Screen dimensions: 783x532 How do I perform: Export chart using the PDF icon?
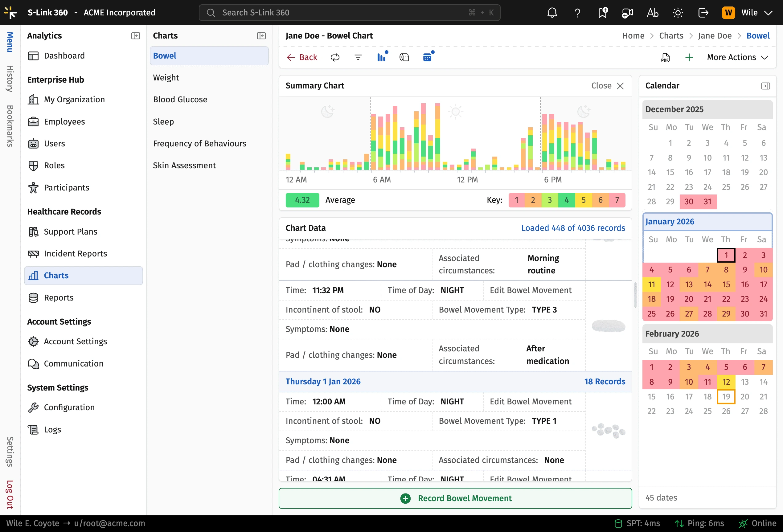665,57
